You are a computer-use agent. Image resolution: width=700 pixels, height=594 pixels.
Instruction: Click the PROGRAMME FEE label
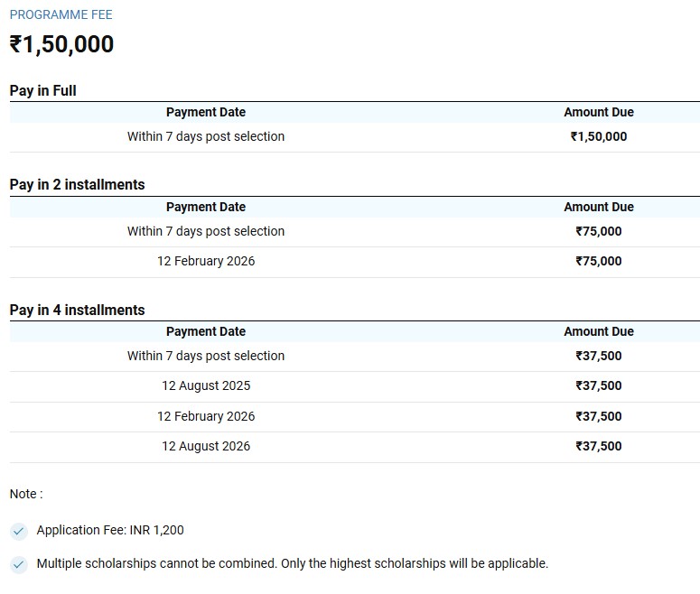(x=61, y=15)
